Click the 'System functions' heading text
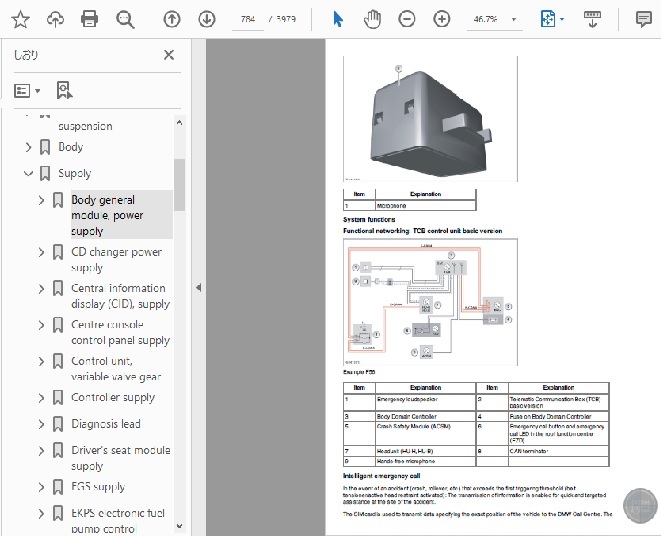This screenshot has height=536, width=661. (369, 220)
